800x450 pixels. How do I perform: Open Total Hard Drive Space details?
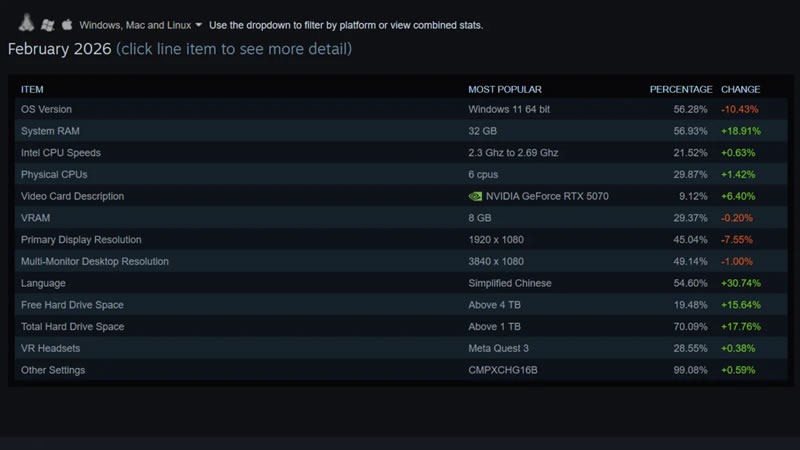click(72, 327)
